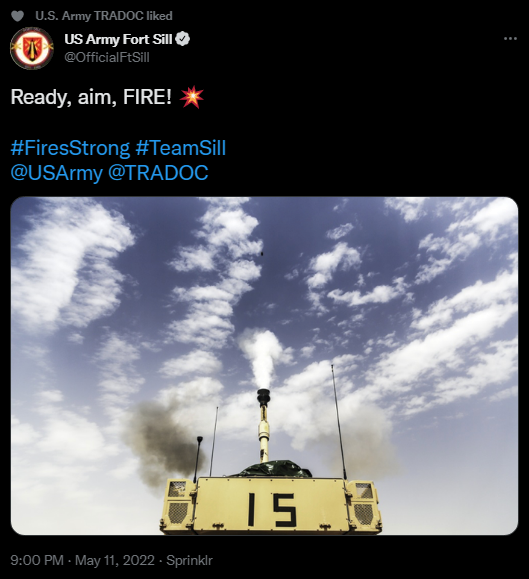
Task: Open the three-dot more options menu
Action: (x=510, y=38)
